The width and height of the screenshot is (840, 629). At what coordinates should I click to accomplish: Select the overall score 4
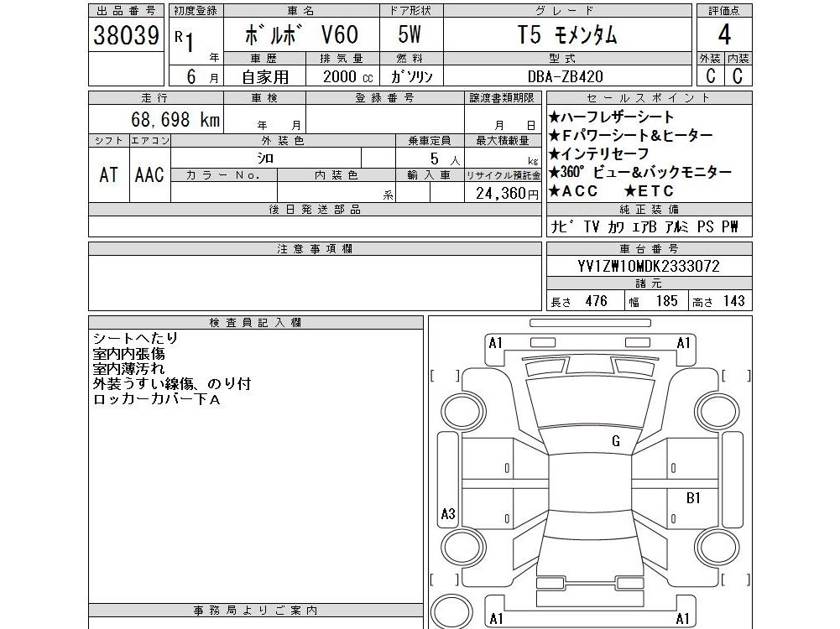point(724,34)
